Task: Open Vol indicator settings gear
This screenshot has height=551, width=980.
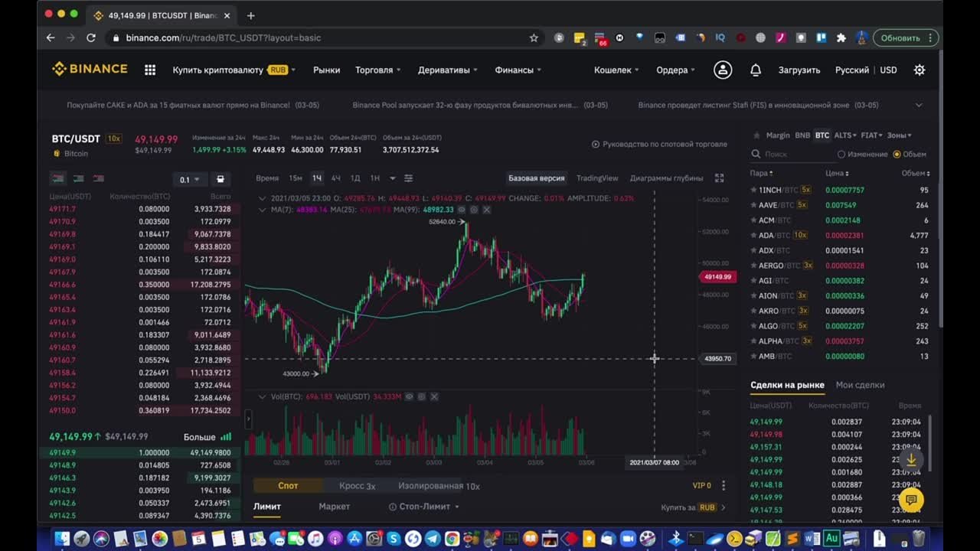Action: tap(422, 396)
